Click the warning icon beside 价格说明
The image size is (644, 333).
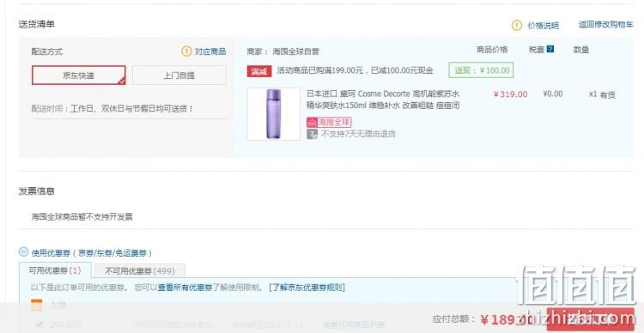pos(517,25)
